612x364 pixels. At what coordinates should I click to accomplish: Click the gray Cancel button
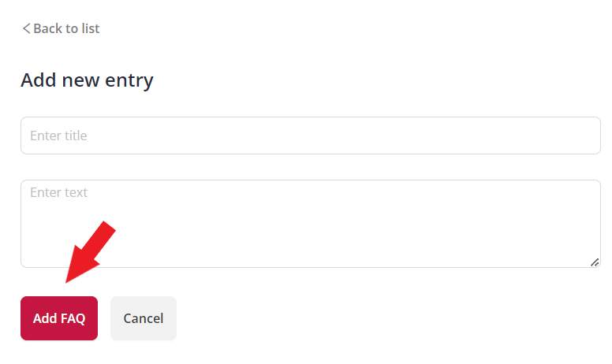tap(144, 318)
